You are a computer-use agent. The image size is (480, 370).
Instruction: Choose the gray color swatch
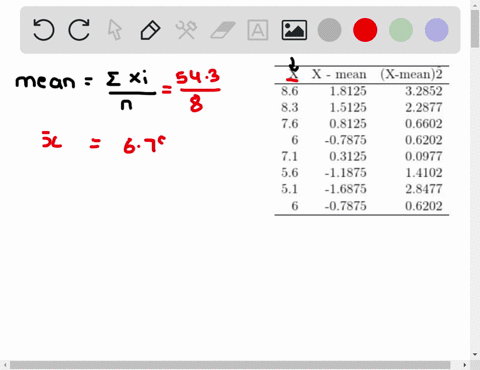pos(329,30)
